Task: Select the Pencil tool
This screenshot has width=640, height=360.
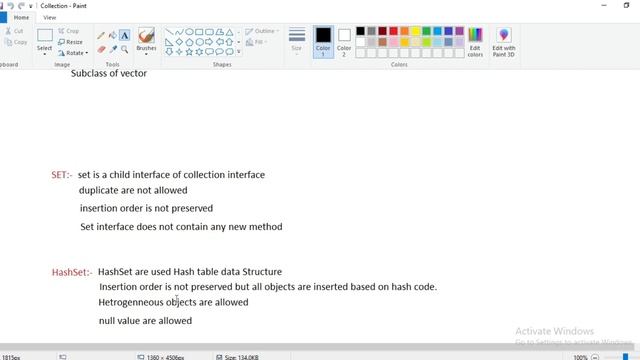Action: click(101, 36)
